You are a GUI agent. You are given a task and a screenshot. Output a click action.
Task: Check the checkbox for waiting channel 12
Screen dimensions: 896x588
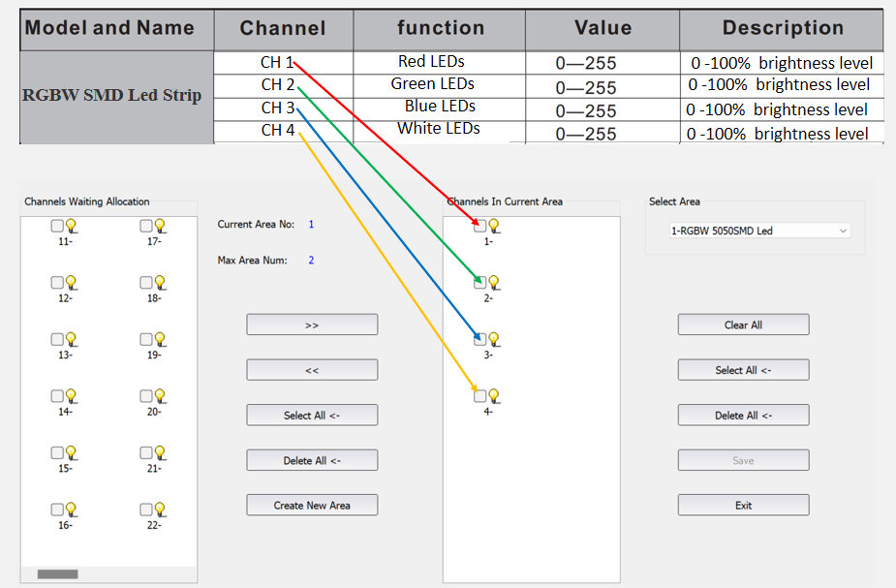pyautogui.click(x=57, y=282)
